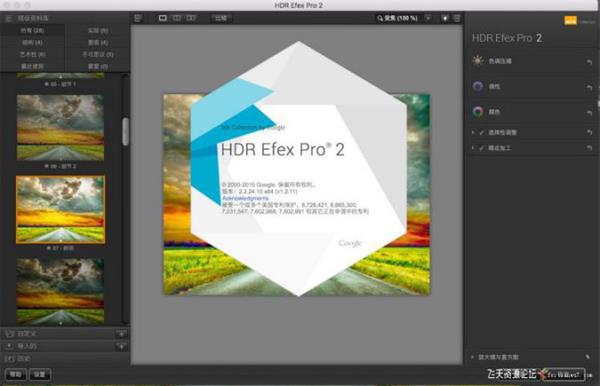Add a new custom preset with plus button

coord(121,334)
